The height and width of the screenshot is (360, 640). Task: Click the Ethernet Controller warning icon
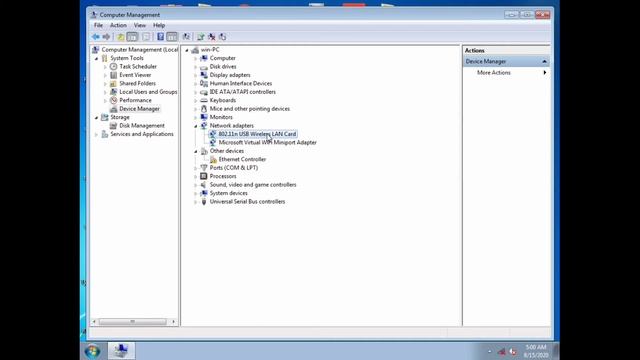click(213, 160)
